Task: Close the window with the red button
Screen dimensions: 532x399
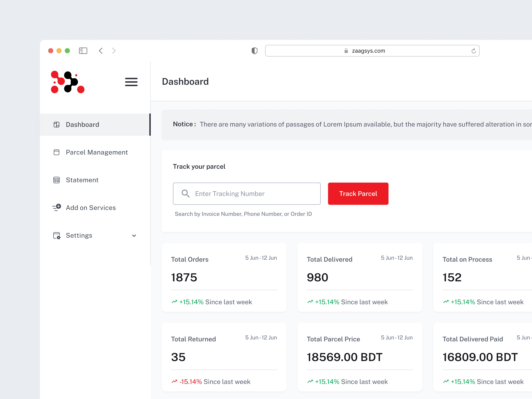Action: pos(51,51)
